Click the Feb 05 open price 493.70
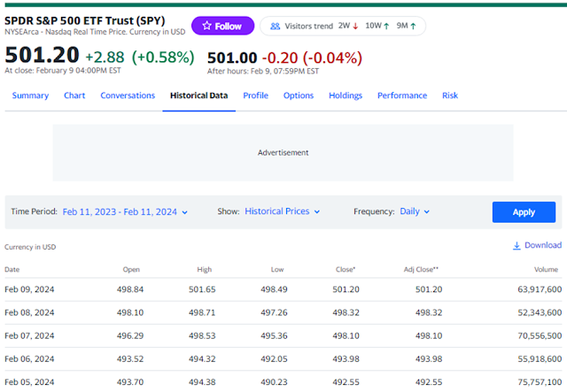The width and height of the screenshot is (567, 392). (x=130, y=382)
